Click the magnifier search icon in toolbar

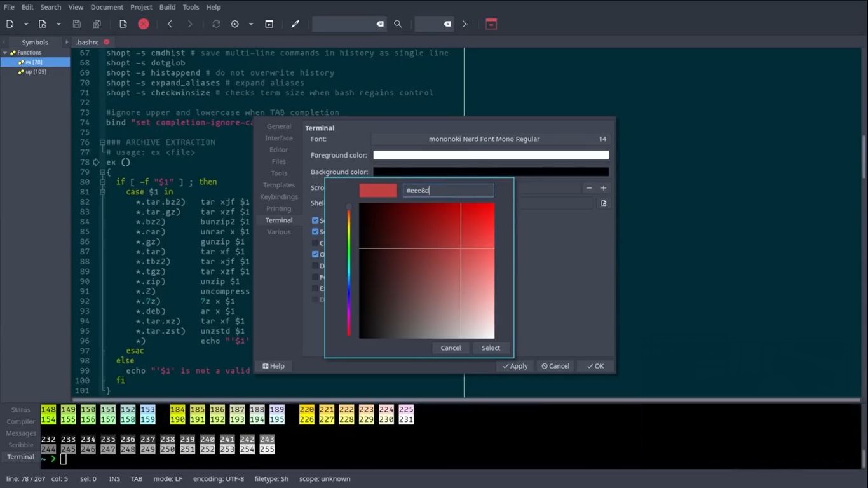(x=398, y=24)
